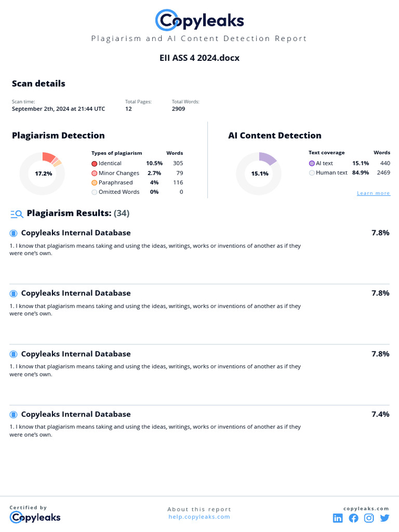Click the orange Paraphrased color swatch
Image resolution: width=399 pixels, height=532 pixels.
(94, 183)
